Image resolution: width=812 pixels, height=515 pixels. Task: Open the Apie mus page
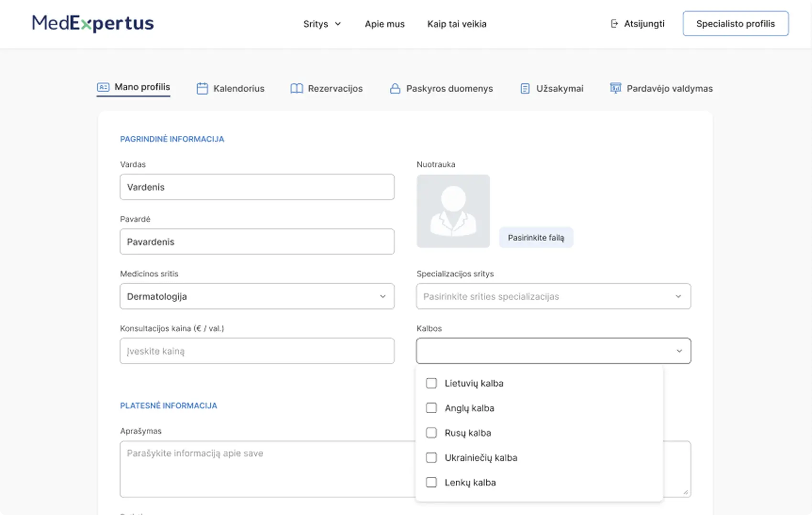point(384,24)
